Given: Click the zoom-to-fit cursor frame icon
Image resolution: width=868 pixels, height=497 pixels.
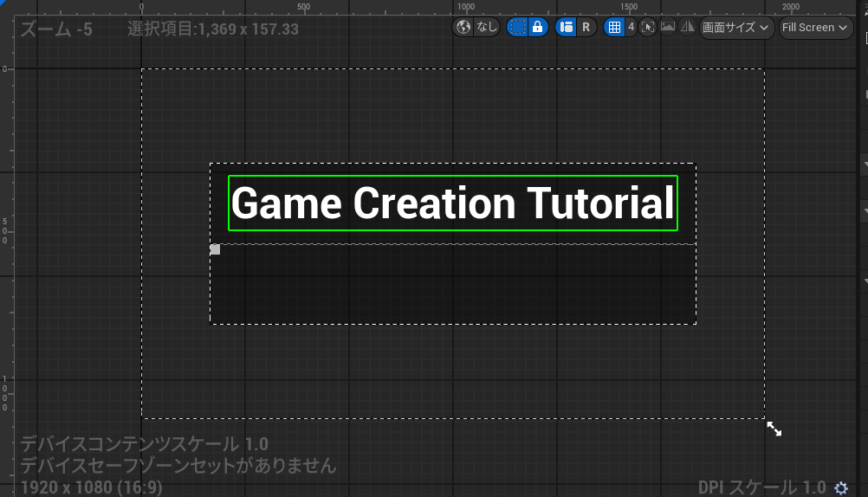Looking at the screenshot, I should pyautogui.click(x=648, y=27).
